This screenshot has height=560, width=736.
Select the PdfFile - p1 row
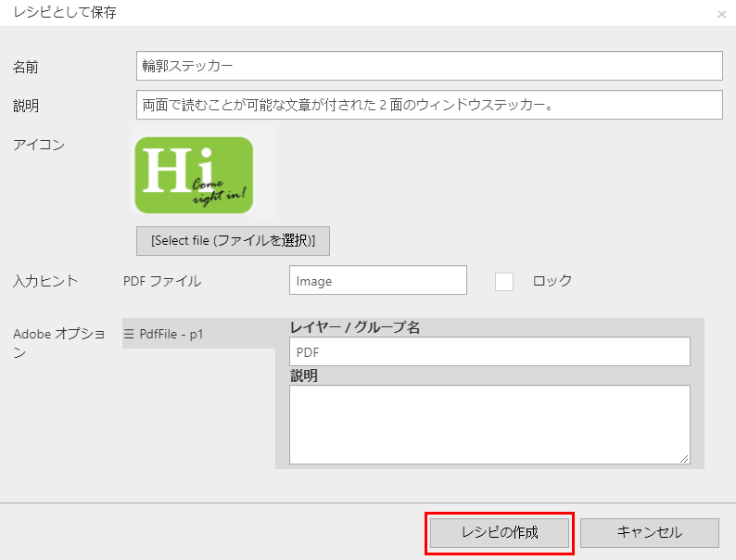point(199,334)
